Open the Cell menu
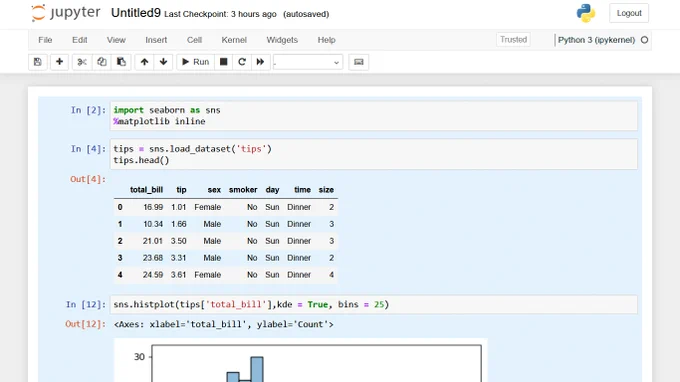Screen dimensions: 680x382 (194, 40)
